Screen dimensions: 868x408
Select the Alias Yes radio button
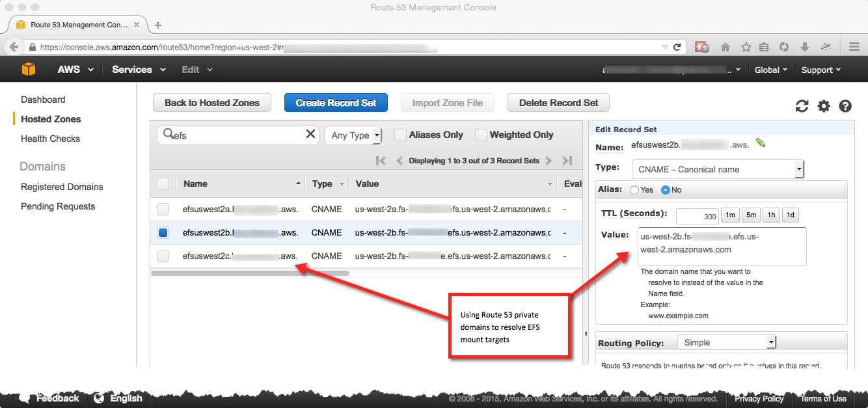634,190
